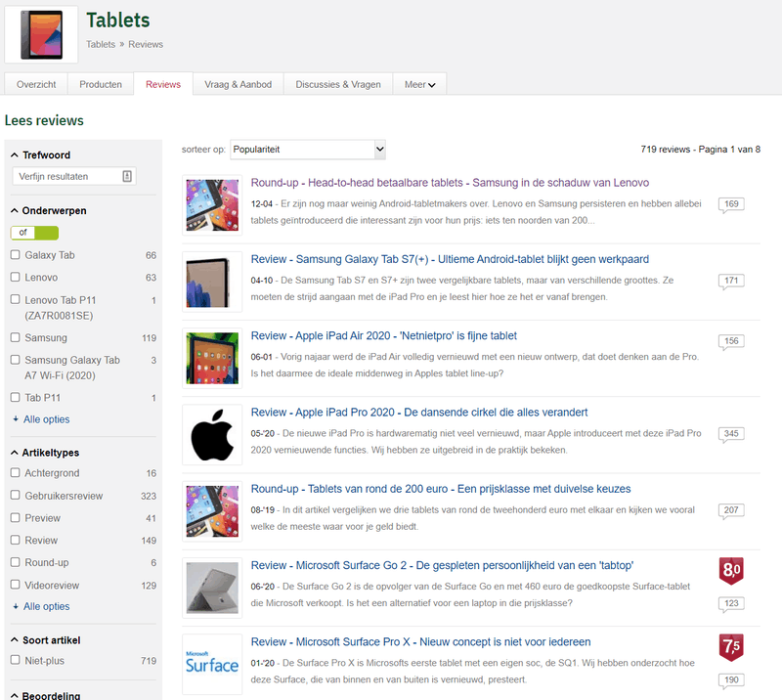This screenshot has width=782, height=700.
Task: Check the Tab P11 filter with 1 result
Action: (16, 398)
